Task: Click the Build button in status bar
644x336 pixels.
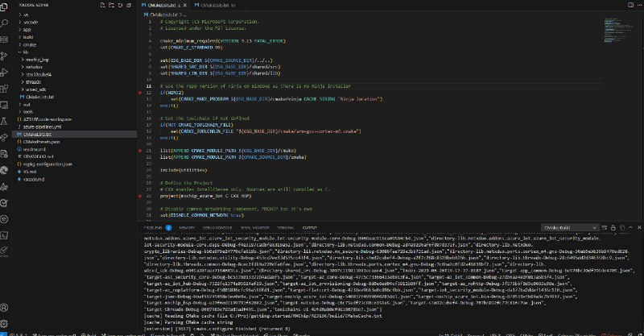Action: [x=89, y=334]
